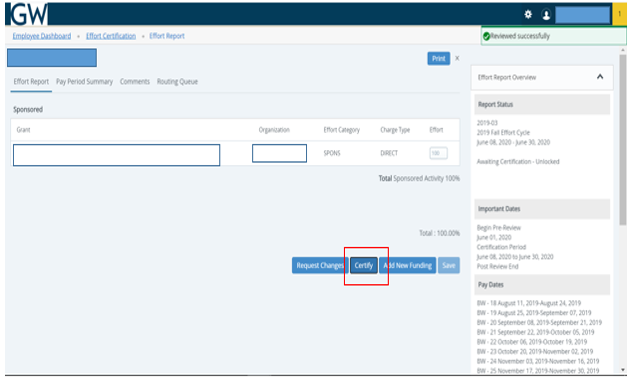632x378 pixels.
Task: Click the Important Dates section header
Action: point(542,209)
